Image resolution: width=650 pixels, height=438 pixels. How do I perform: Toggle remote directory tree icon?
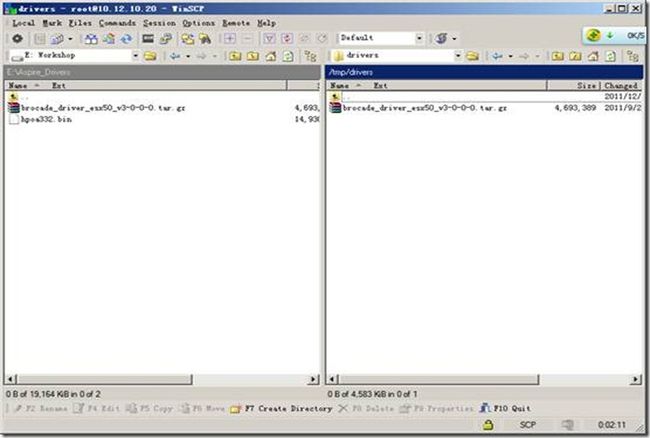click(633, 56)
